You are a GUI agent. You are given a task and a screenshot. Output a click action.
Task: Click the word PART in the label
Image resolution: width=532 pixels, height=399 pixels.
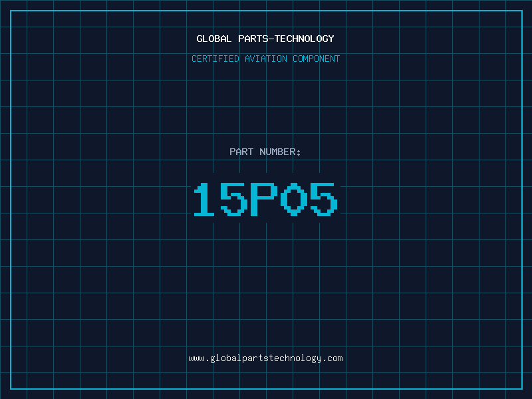(241, 152)
